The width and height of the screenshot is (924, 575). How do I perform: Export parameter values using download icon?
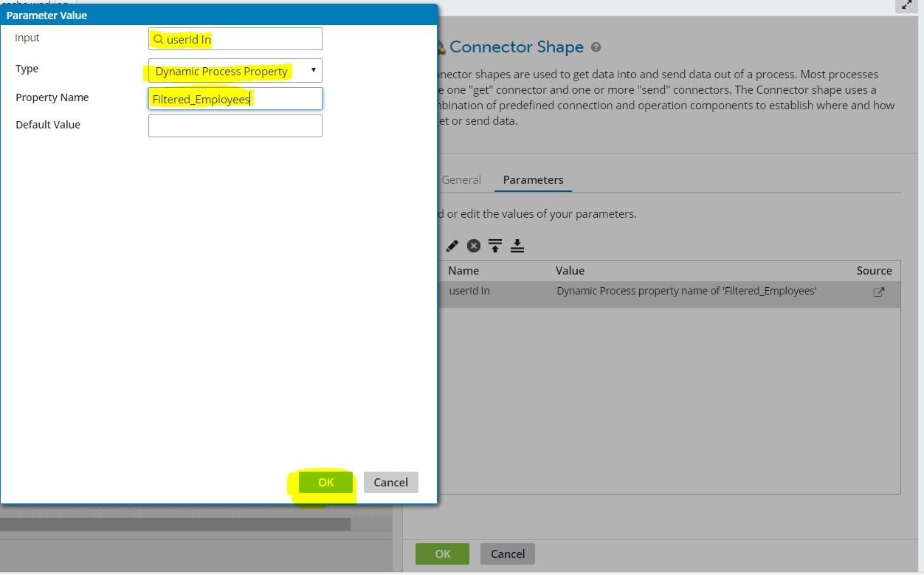[x=517, y=245]
